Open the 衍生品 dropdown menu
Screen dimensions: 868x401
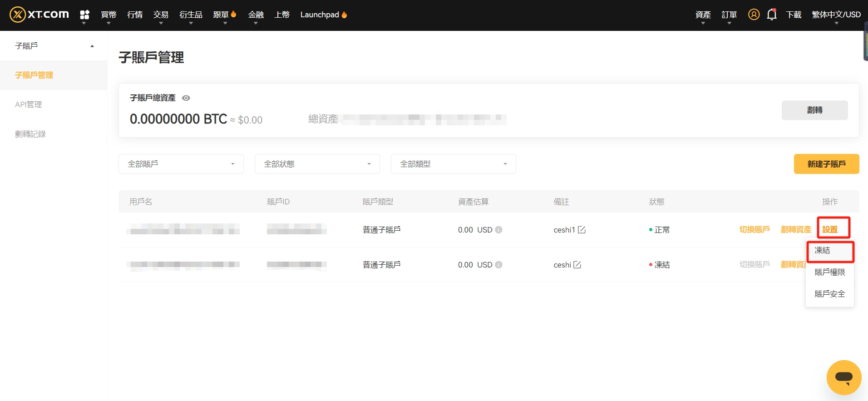[x=191, y=15]
